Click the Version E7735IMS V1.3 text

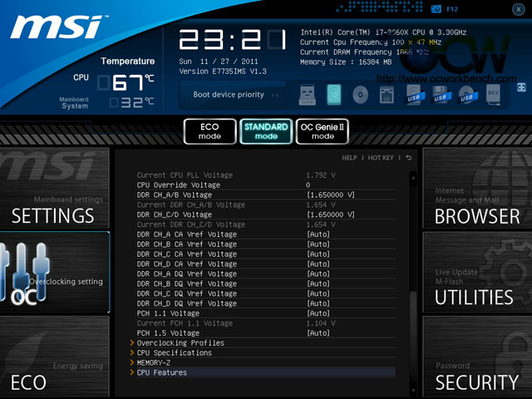point(223,71)
